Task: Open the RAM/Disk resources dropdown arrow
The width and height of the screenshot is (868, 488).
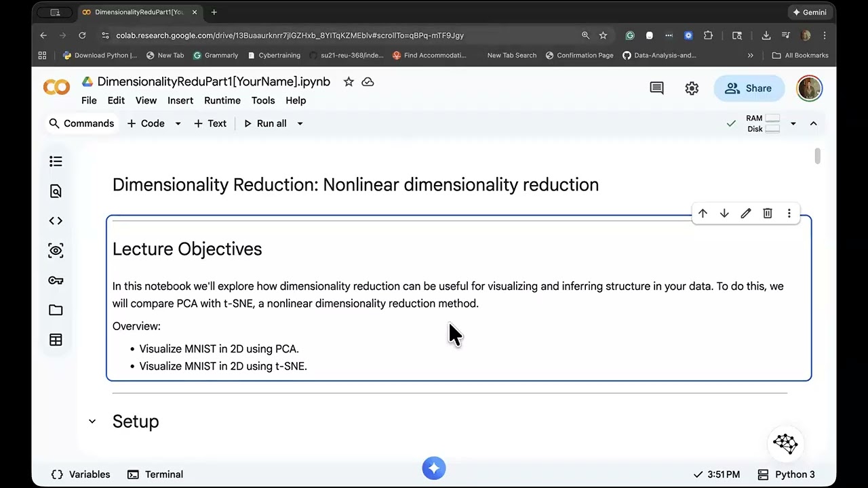Action: click(793, 123)
